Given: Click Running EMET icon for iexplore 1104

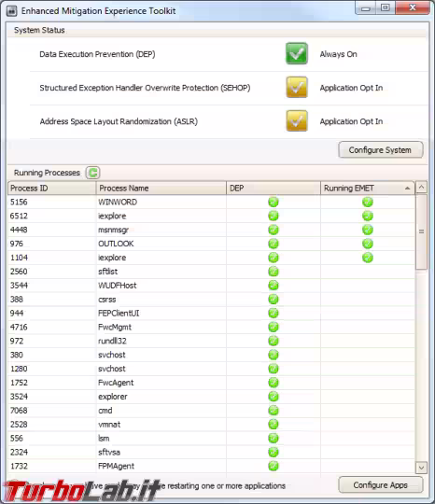Looking at the screenshot, I should click(x=368, y=258).
